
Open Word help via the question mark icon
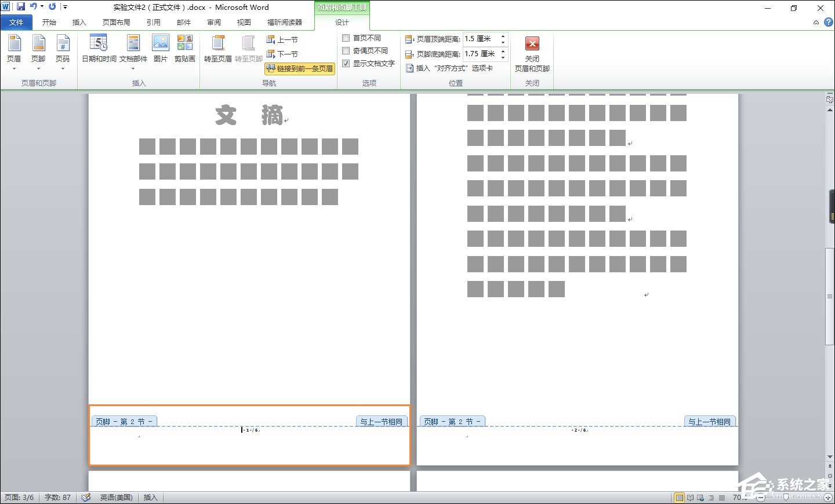click(829, 23)
